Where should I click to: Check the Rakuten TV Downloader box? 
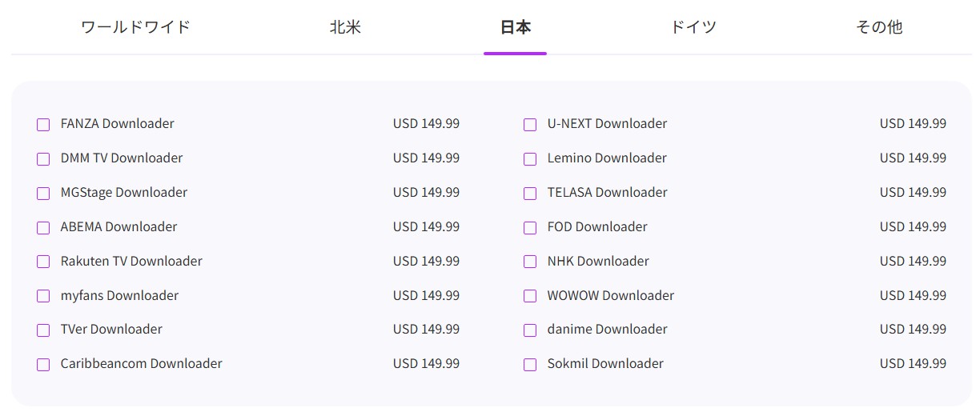[43, 262]
